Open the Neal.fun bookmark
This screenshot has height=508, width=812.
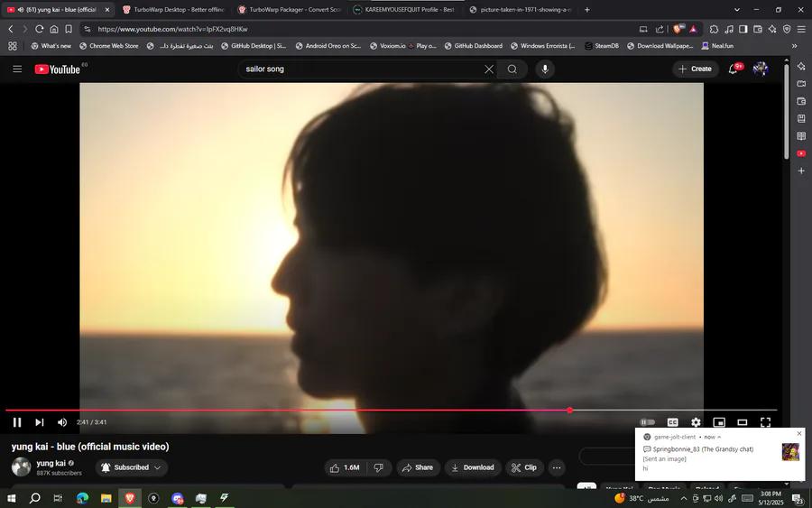click(x=717, y=46)
